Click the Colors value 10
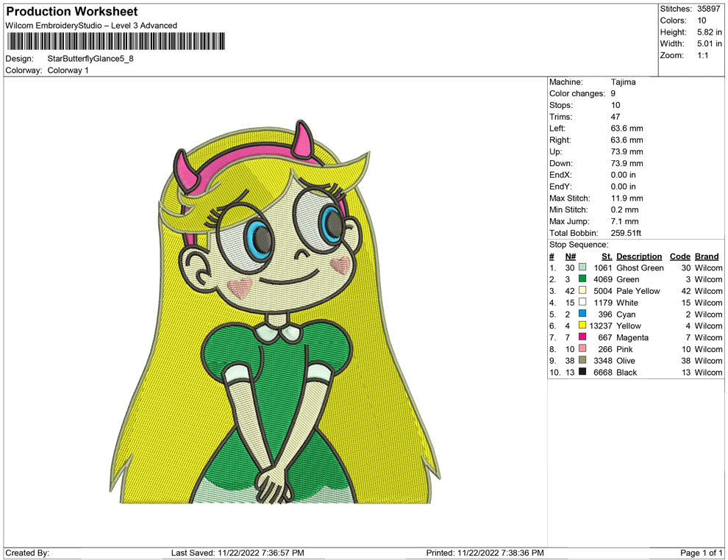Image resolution: width=728 pixels, height=560 pixels. coord(702,21)
